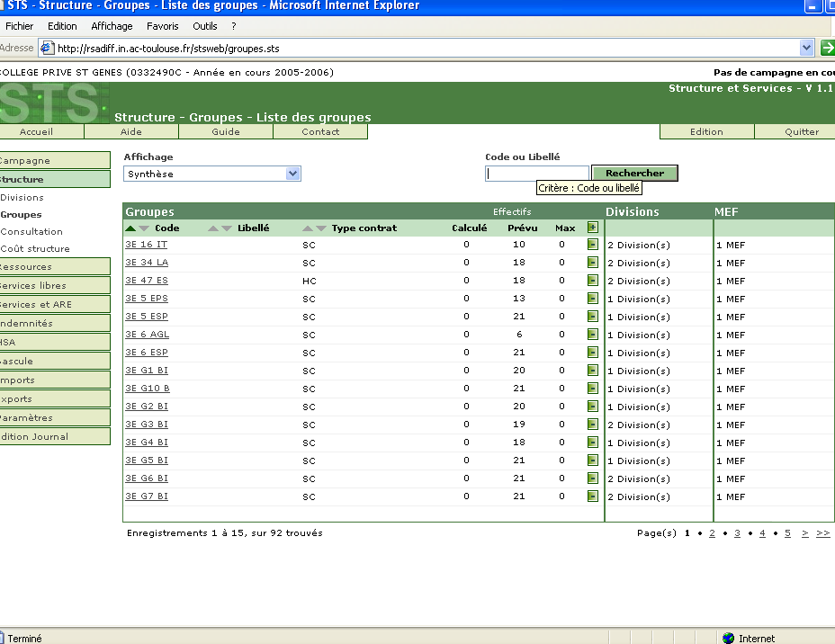Click the green icon for row 3E 6 ESP

(x=592, y=353)
